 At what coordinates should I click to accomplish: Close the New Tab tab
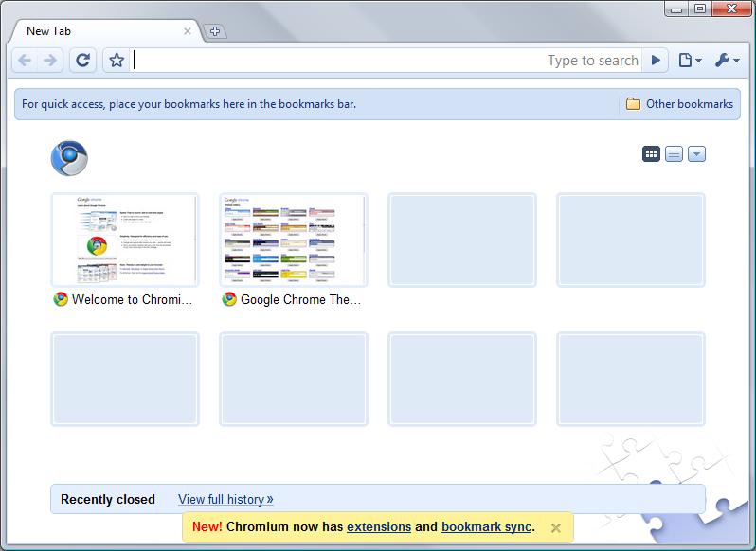[x=188, y=31]
